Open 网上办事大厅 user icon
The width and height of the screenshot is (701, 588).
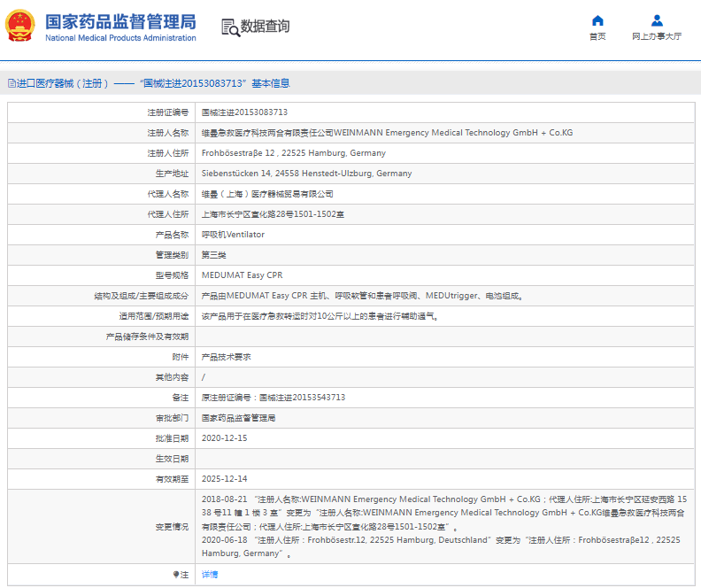point(657,21)
